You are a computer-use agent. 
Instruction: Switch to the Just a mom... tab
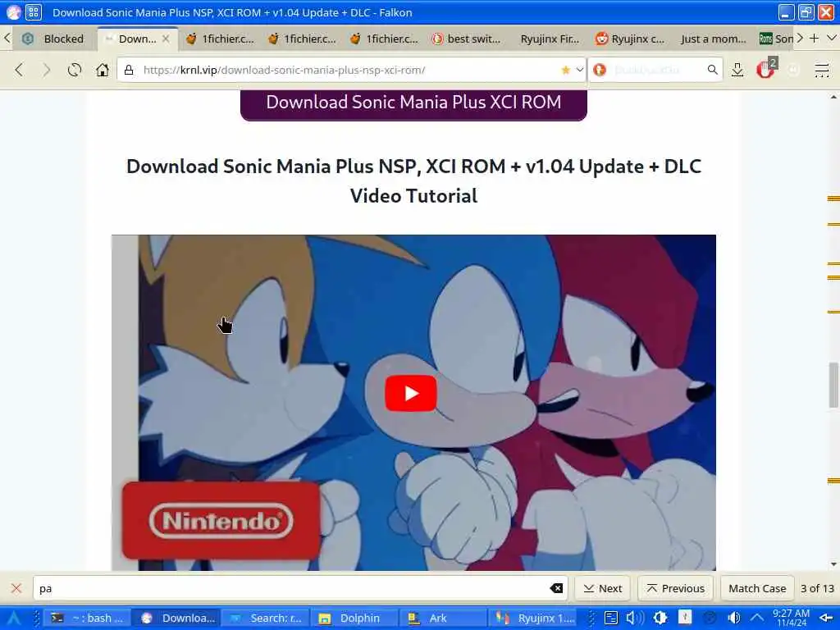(x=713, y=39)
